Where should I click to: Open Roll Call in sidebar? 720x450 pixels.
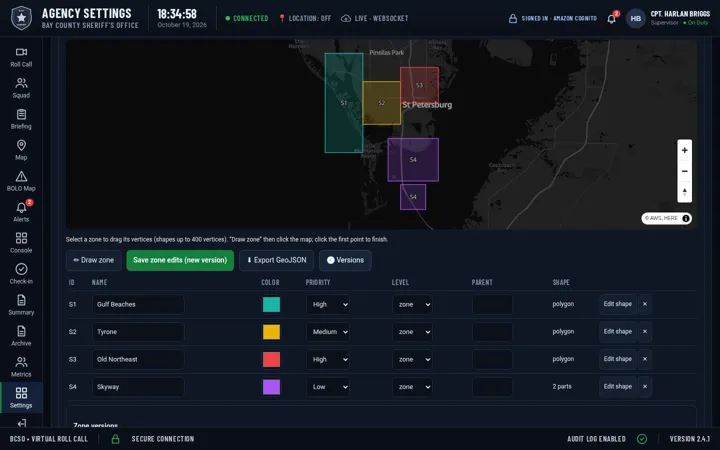coord(21,57)
